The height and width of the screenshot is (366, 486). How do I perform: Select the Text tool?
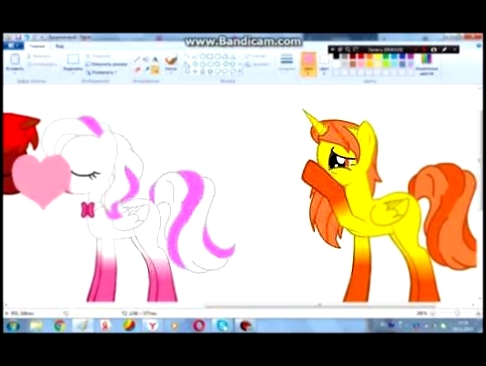tap(155, 60)
